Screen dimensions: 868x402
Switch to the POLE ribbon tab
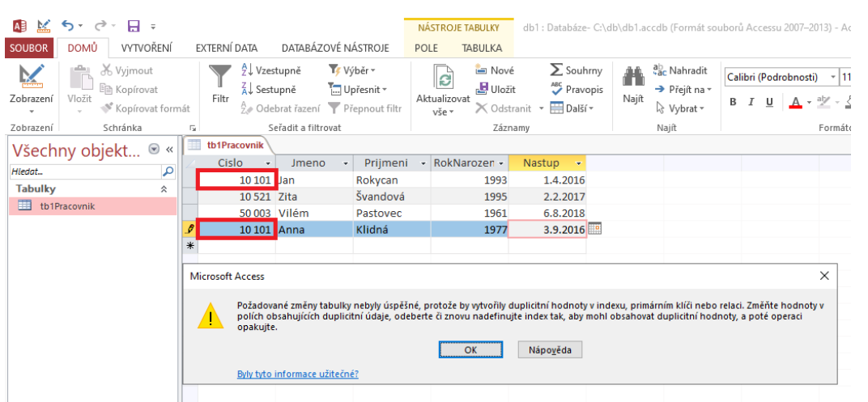pos(426,48)
